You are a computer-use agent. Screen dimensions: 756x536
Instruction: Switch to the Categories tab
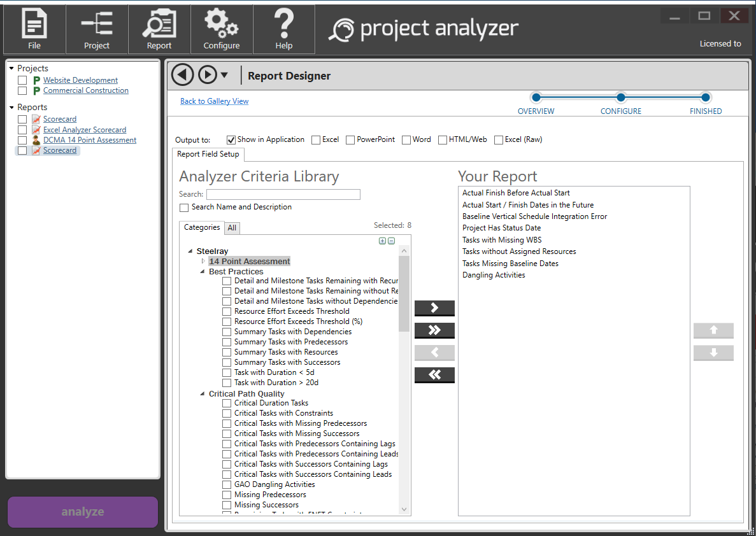pos(201,227)
